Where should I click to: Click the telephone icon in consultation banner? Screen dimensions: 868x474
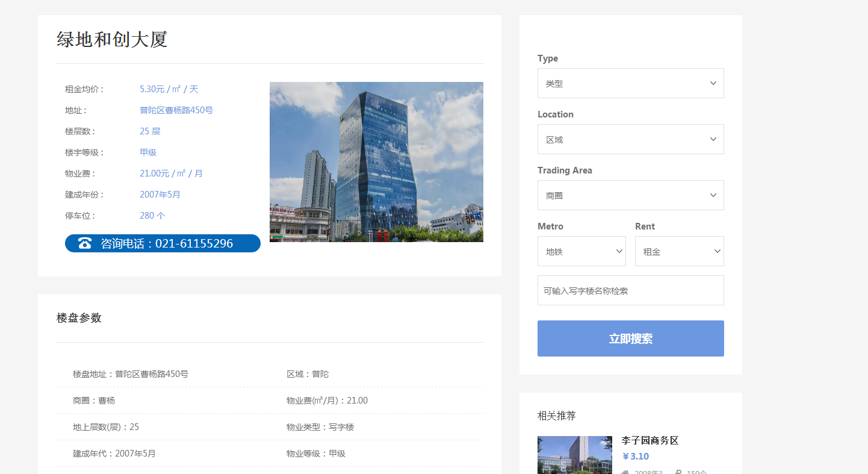point(85,243)
